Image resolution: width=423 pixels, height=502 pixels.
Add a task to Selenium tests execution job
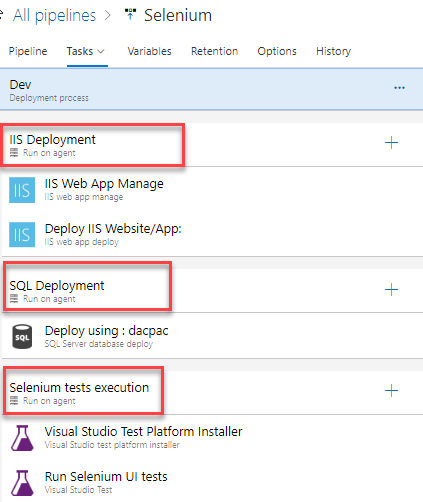tap(391, 390)
